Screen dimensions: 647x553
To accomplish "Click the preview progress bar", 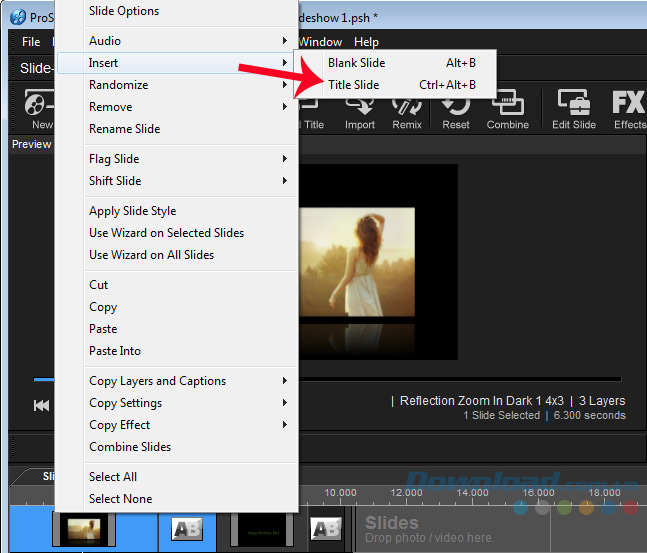I will pos(460,379).
